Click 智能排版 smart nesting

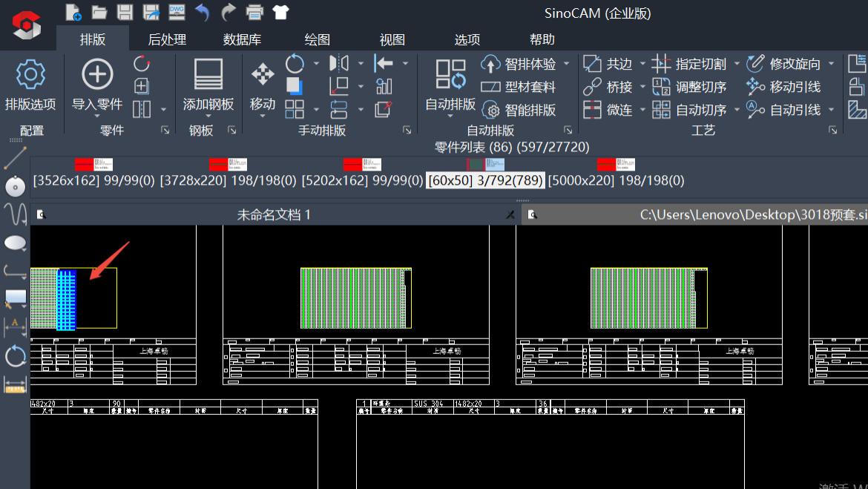click(x=518, y=110)
